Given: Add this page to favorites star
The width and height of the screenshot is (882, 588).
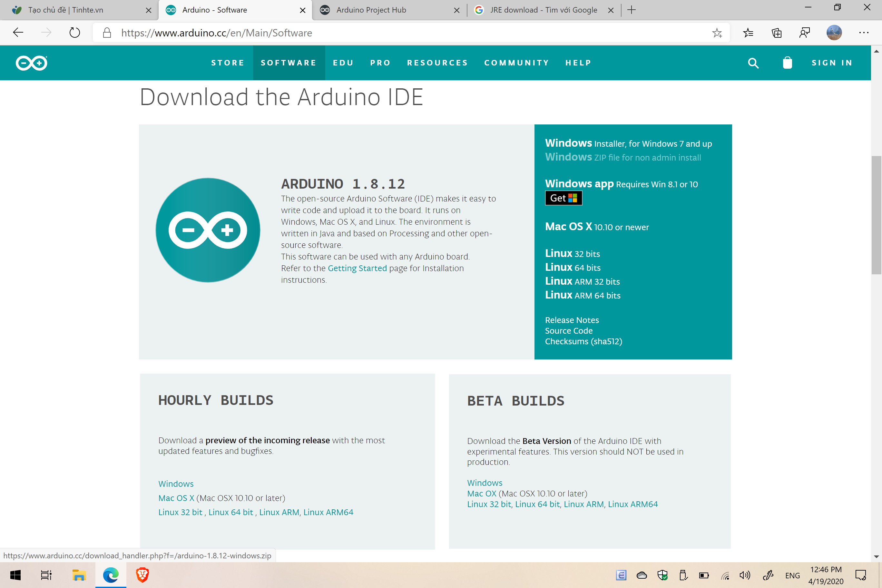Looking at the screenshot, I should [717, 33].
